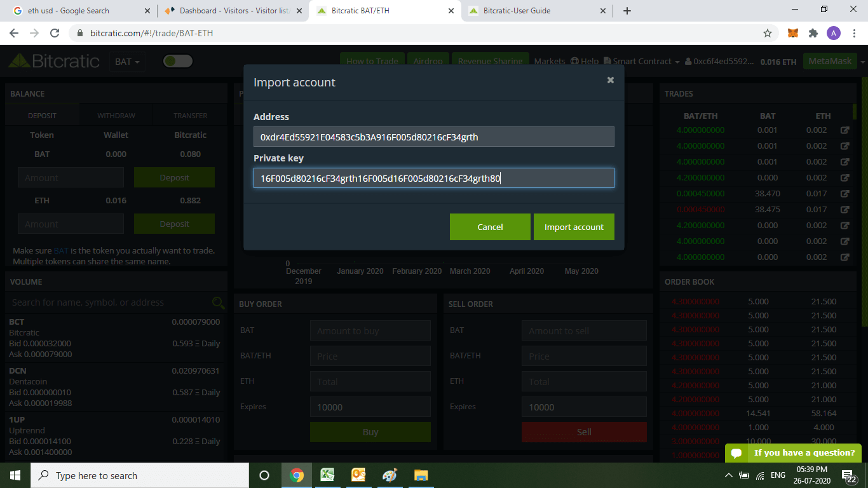The image size is (868, 488).
Task: Click the buy order Expires field
Action: (x=370, y=407)
